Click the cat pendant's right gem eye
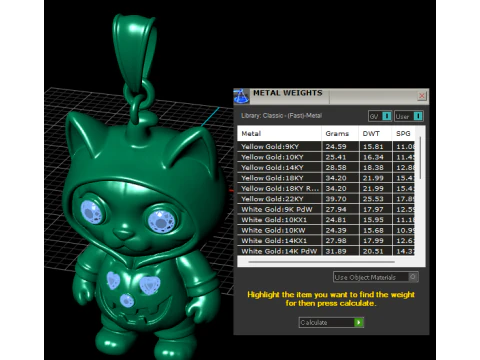The width and height of the screenshot is (480, 360). coord(161,221)
